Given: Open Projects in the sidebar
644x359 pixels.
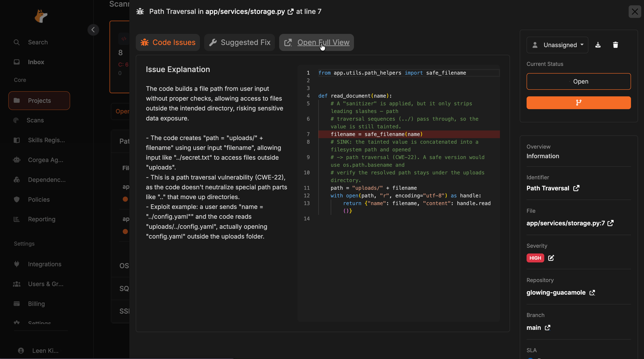Looking at the screenshot, I should pyautogui.click(x=39, y=101).
